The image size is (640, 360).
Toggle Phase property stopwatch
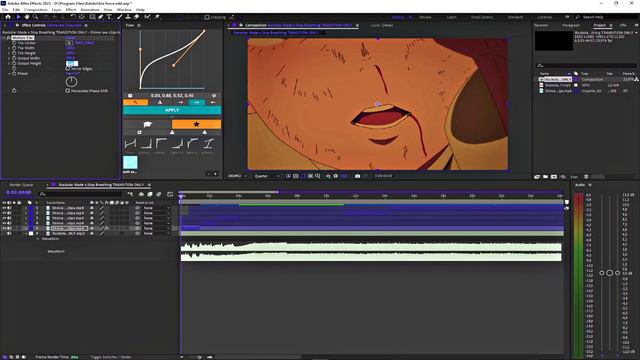pyautogui.click(x=14, y=73)
